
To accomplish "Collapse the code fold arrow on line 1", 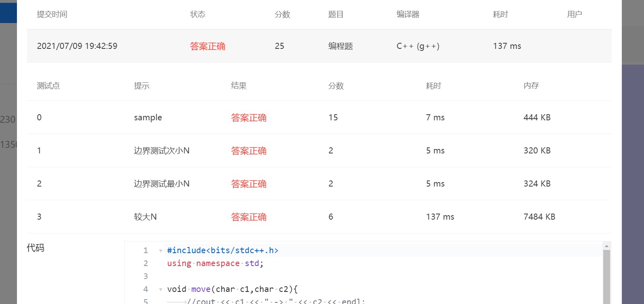I will pos(160,251).
